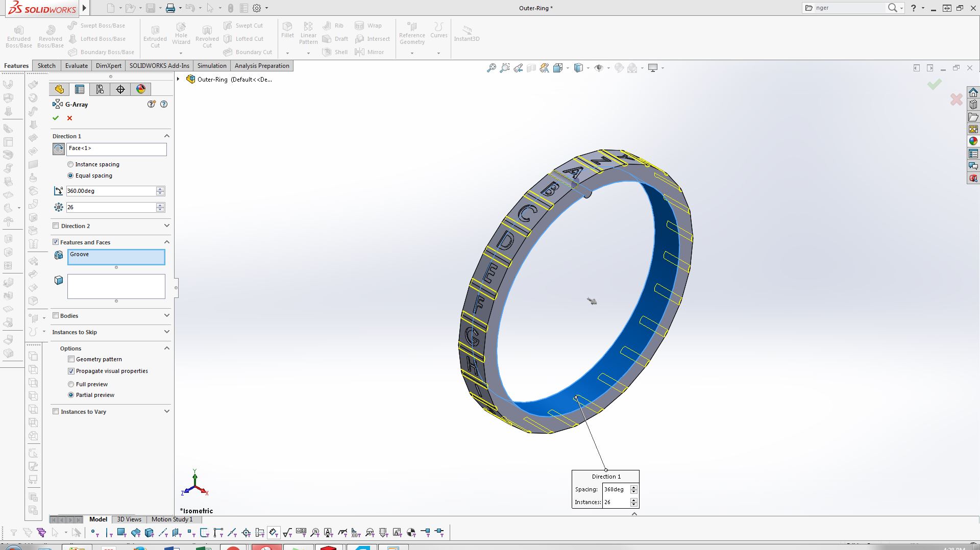980x550 pixels.
Task: Open the ConfigurationManager tab icon
Action: coord(100,89)
